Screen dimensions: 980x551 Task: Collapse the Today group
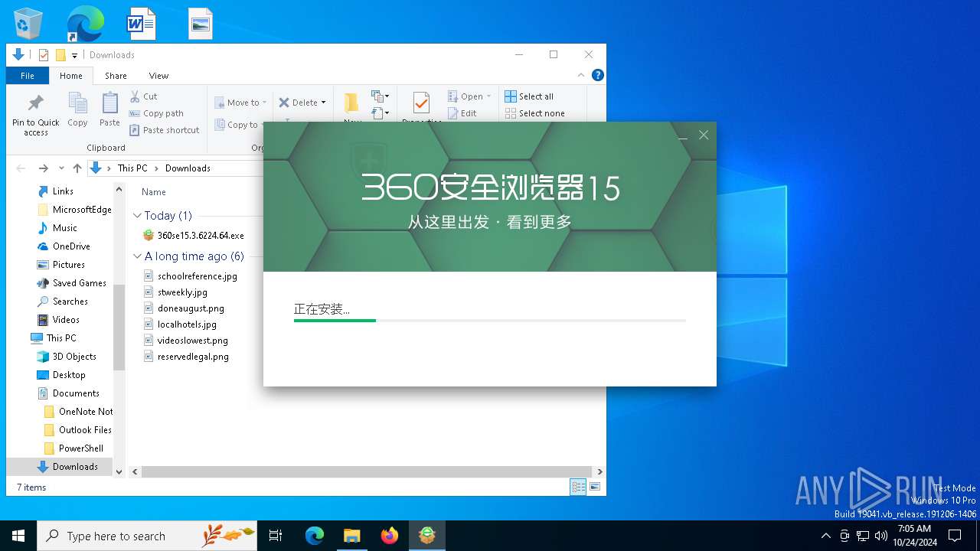tap(138, 216)
